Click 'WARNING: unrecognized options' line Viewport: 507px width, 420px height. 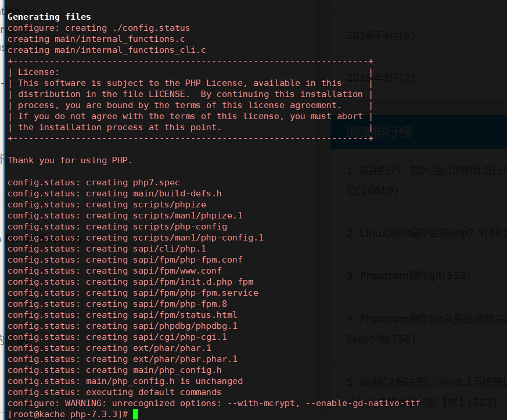pyautogui.click(x=214, y=403)
